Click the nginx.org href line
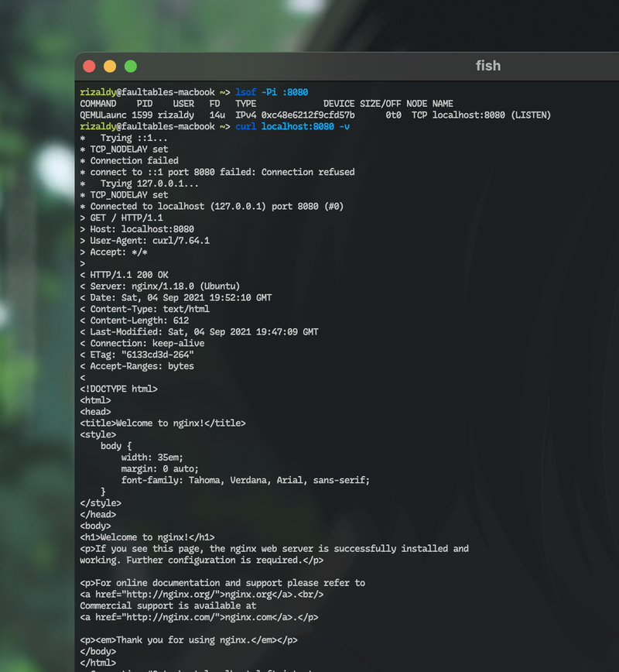Image resolution: width=619 pixels, height=672 pixels. click(x=202, y=595)
